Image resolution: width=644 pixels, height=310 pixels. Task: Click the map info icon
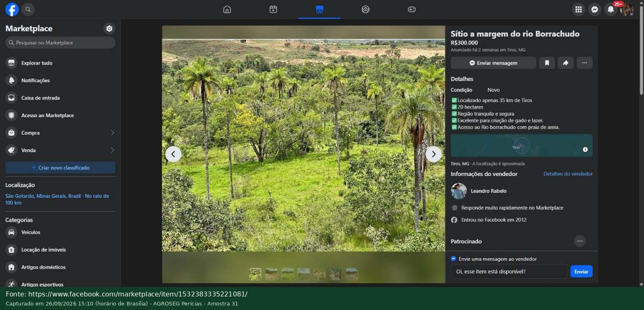[x=585, y=149]
